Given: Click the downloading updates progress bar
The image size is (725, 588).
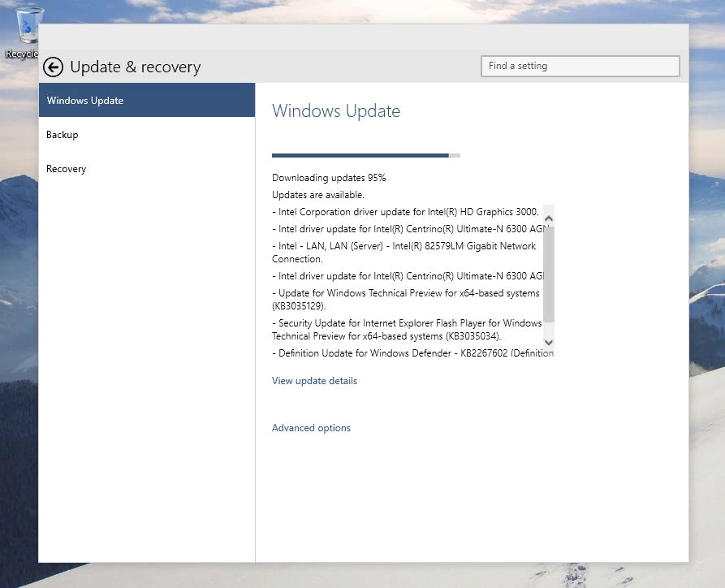Looking at the screenshot, I should tap(365, 154).
